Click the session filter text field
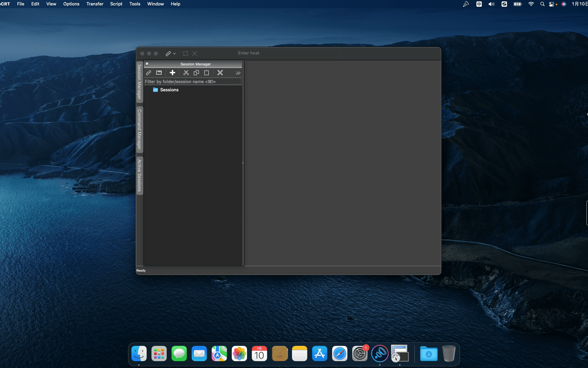This screenshot has width=588, height=368. (x=193, y=82)
